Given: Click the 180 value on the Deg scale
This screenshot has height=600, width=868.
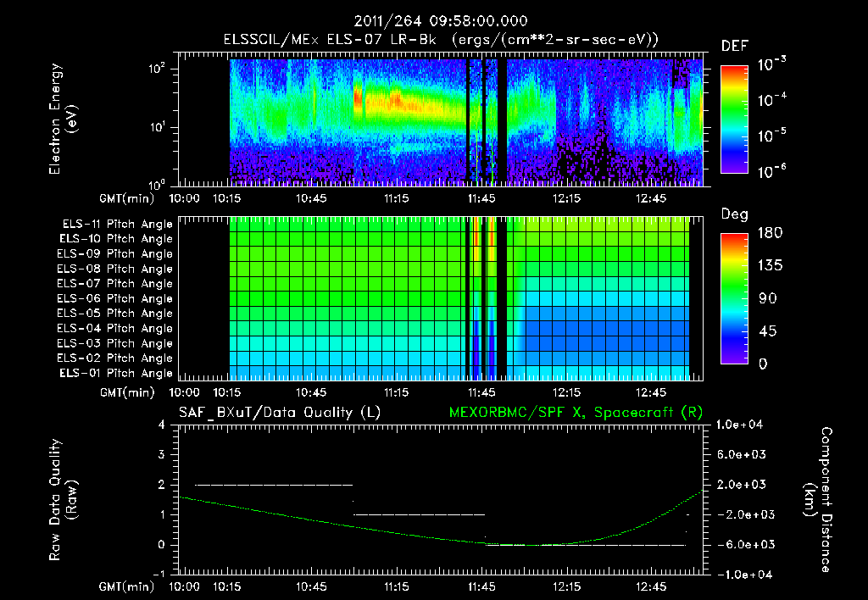Looking at the screenshot, I should click(x=770, y=232).
